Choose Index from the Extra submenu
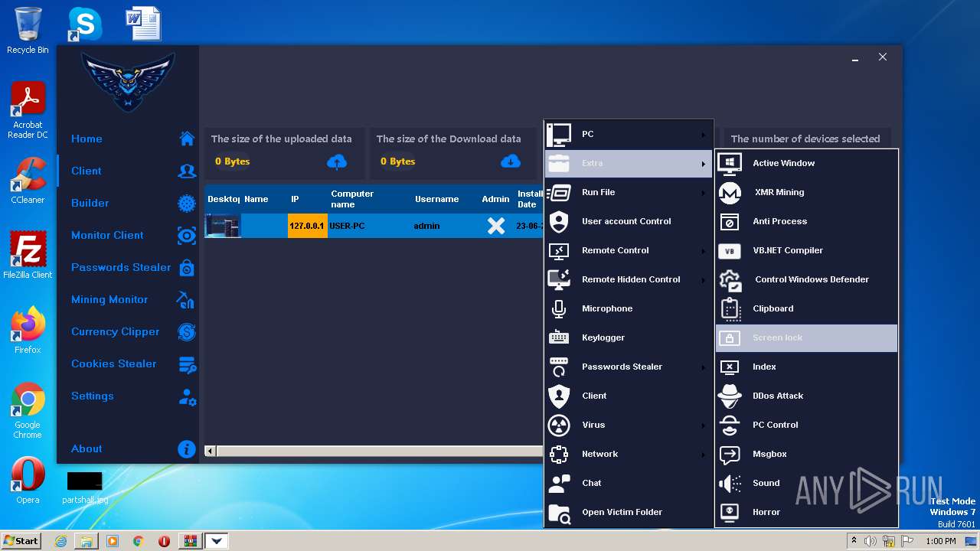This screenshot has height=551, width=980. click(x=806, y=367)
